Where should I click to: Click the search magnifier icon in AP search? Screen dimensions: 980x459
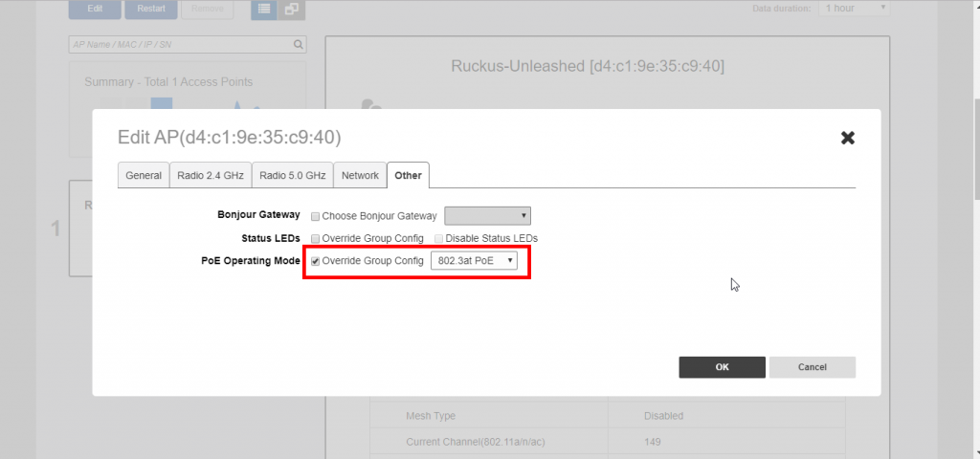299,45
